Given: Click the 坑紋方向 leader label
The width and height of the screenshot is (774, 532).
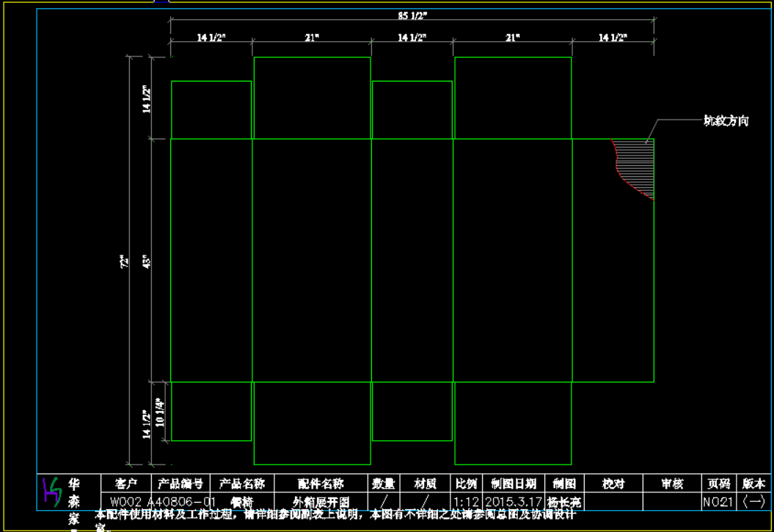Looking at the screenshot, I should coord(726,121).
